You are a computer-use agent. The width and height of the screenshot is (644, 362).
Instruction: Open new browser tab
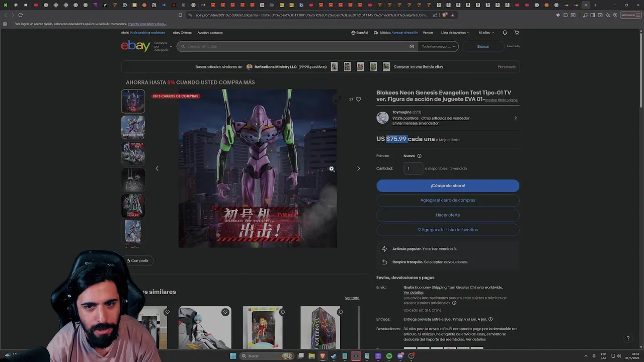(x=595, y=5)
